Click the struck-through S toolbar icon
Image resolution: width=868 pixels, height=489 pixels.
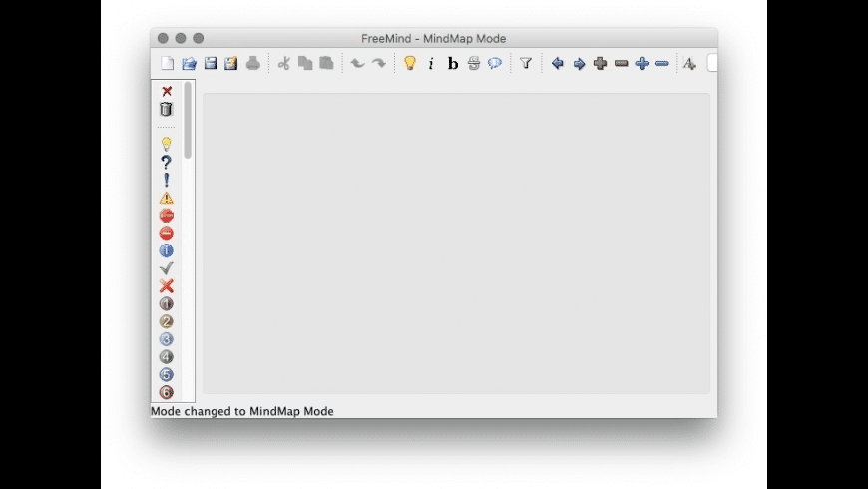point(473,63)
